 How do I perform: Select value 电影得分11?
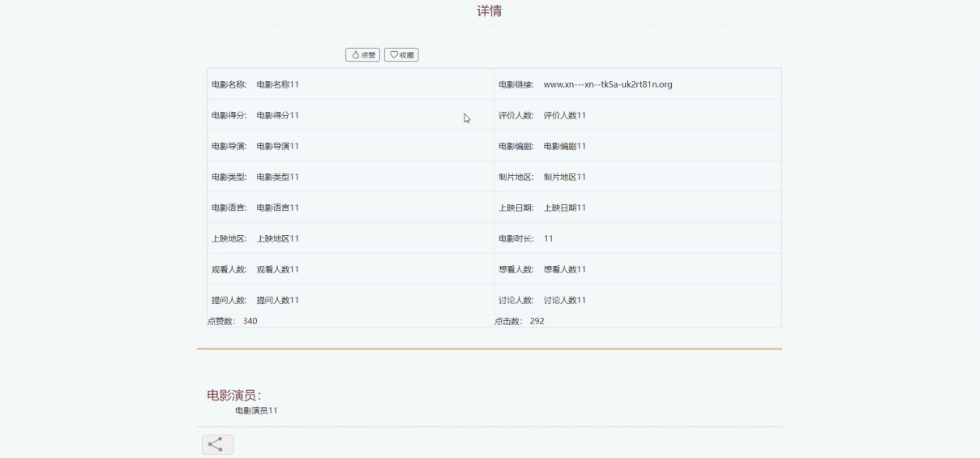(x=278, y=115)
